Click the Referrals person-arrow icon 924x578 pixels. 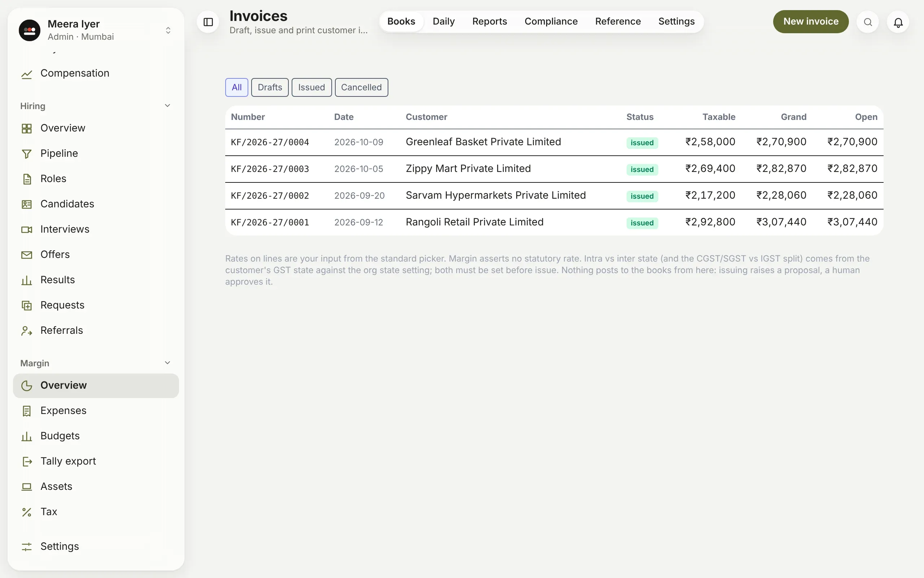(27, 331)
